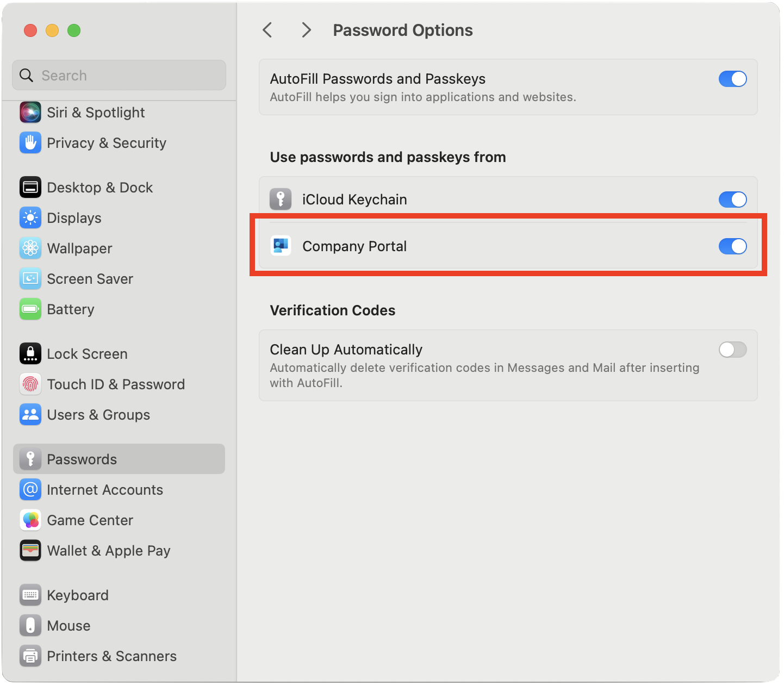Open Siri & Spotlight settings icon
The image size is (784, 685).
point(30,113)
